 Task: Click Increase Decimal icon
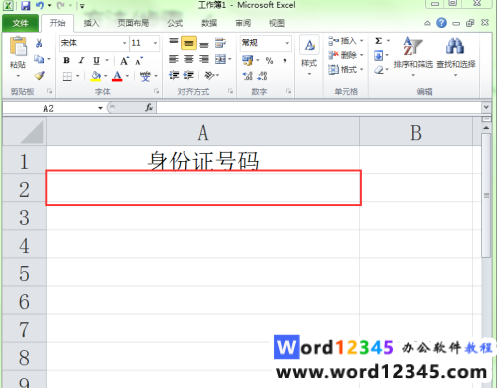tap(247, 76)
